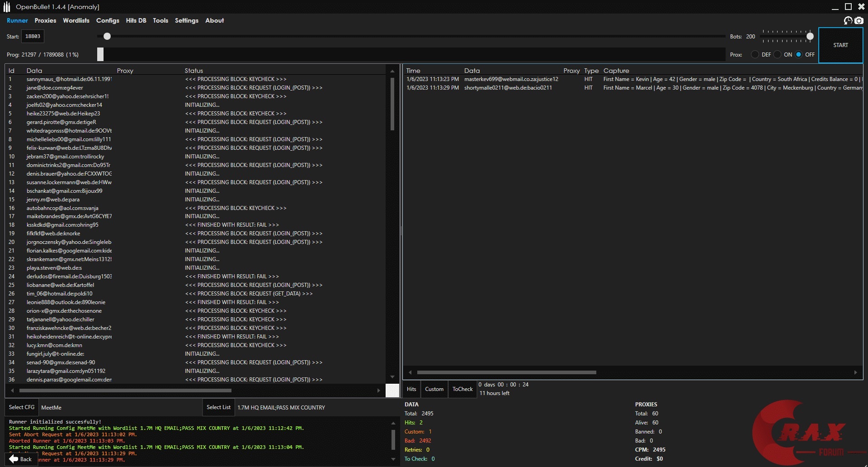
Task: Click the wordlist name 1.7M HQ EMAIL;PASS MIX COUNTRY
Action: (281, 408)
